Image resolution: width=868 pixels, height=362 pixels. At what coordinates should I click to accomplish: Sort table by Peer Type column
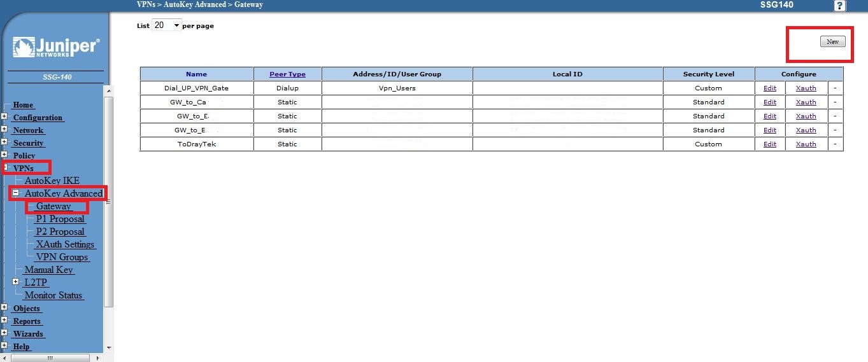tap(287, 74)
